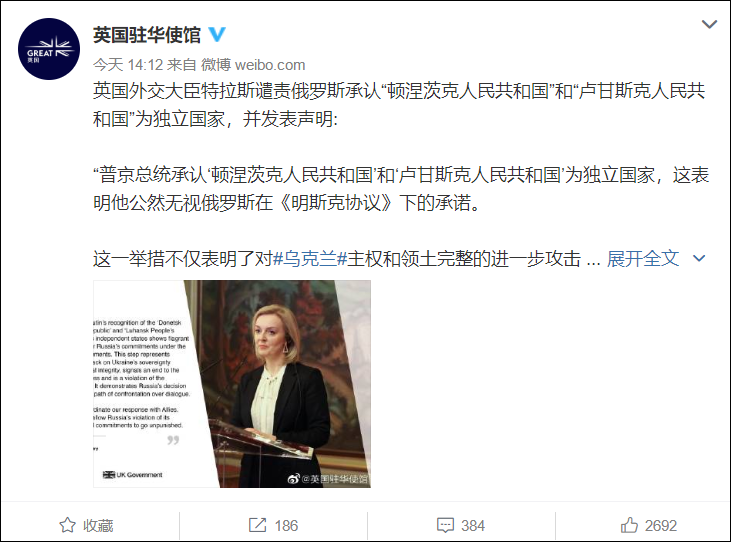
Task: Click the star favorite icon
Action: (68, 525)
